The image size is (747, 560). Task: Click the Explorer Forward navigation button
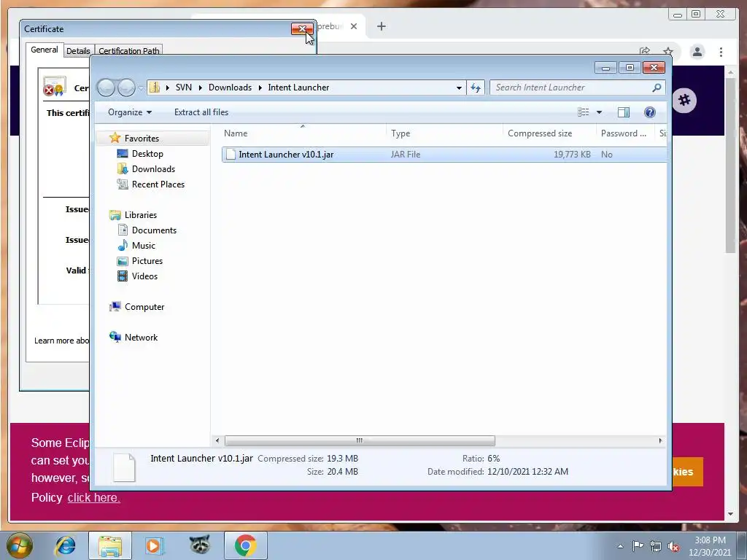126,87
